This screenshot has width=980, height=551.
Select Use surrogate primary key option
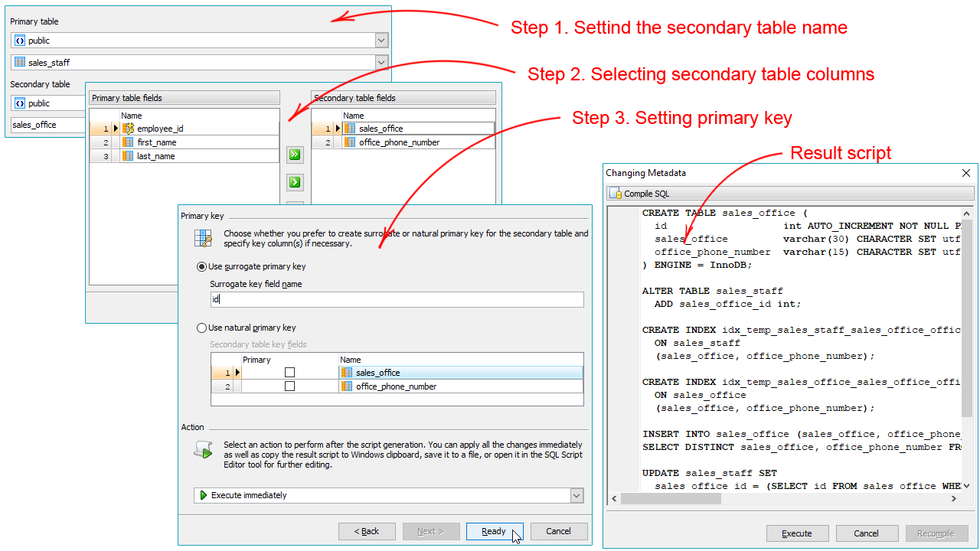pos(202,266)
